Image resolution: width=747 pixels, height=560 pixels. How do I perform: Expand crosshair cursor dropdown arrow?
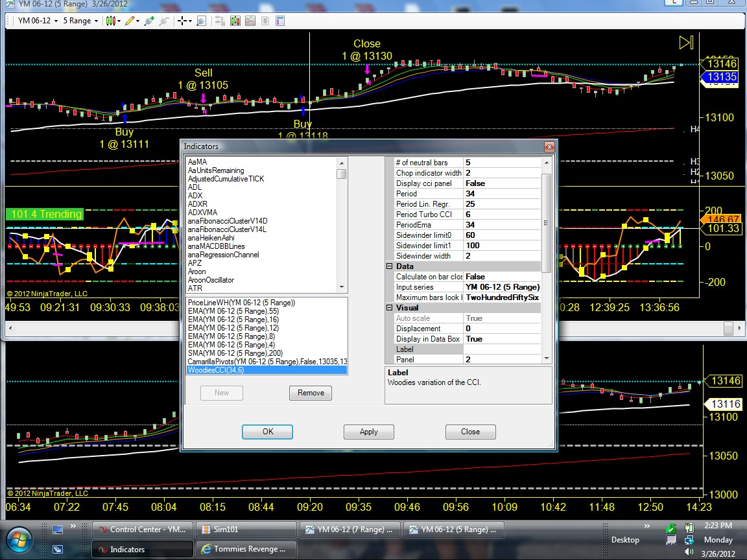coord(190,21)
